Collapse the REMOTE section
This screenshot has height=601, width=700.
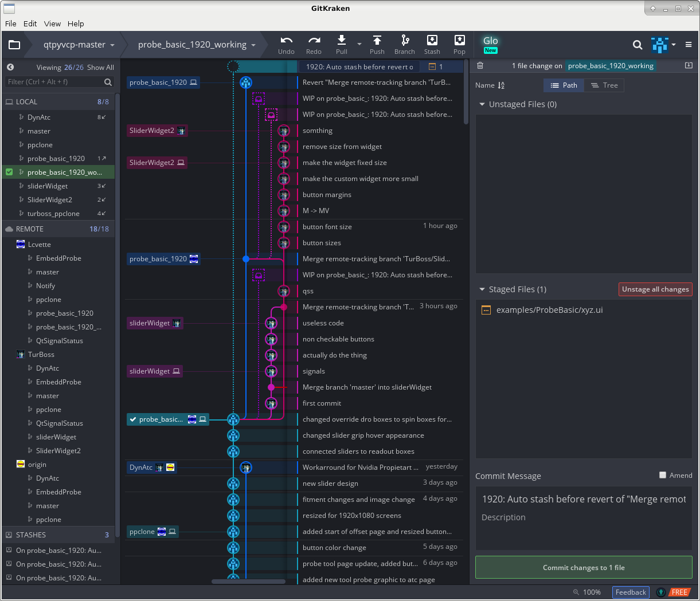click(x=58, y=229)
